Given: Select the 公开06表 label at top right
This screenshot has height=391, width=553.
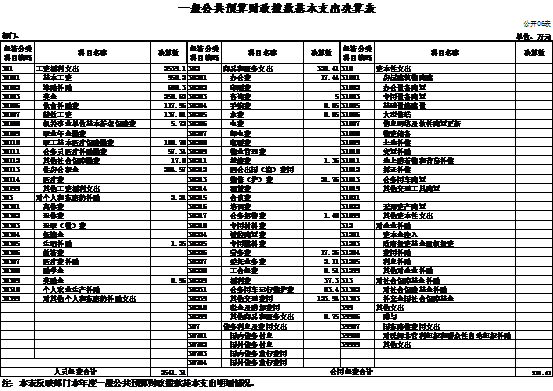Looking at the screenshot, I should point(537,24).
